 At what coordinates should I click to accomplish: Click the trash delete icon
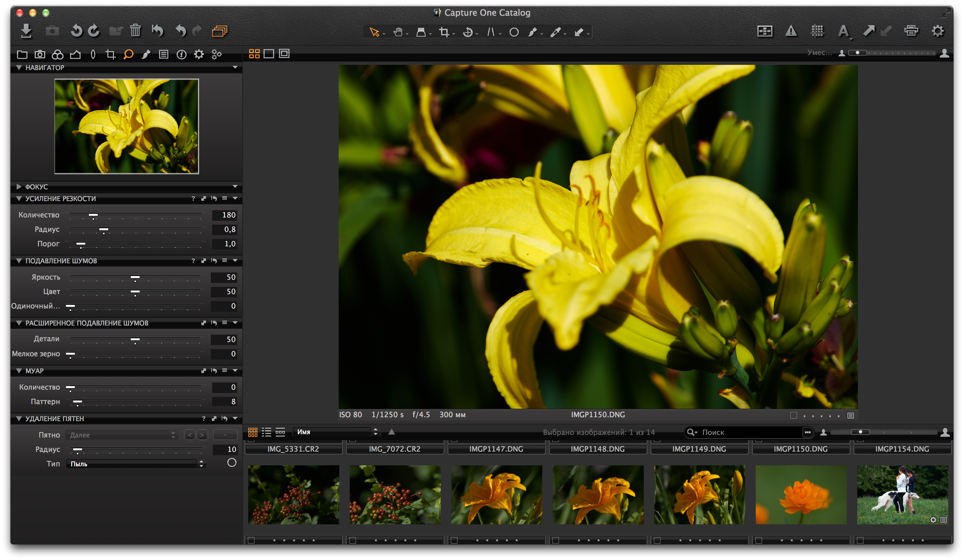click(x=135, y=30)
